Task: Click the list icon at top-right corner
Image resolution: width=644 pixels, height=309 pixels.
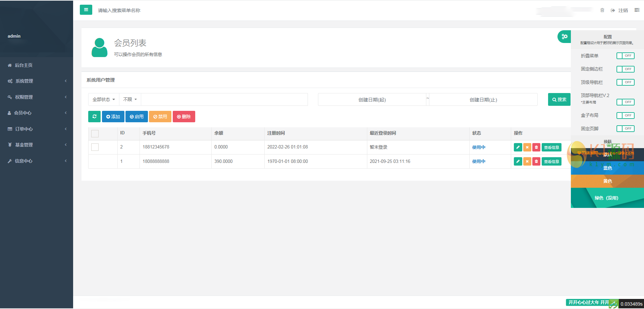Action: (637, 10)
